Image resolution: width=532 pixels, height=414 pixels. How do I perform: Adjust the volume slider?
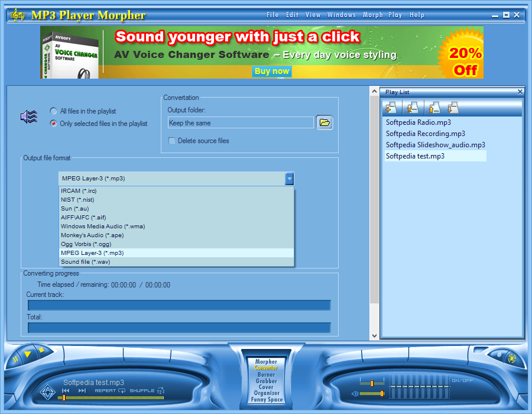point(372,394)
